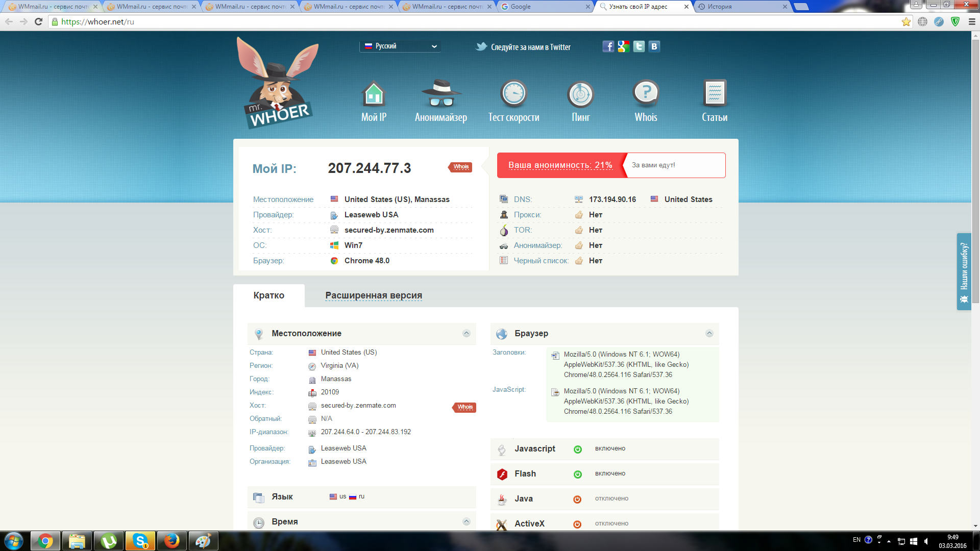
Task: Switch to the first WMmail.ru tab
Action: (52, 7)
